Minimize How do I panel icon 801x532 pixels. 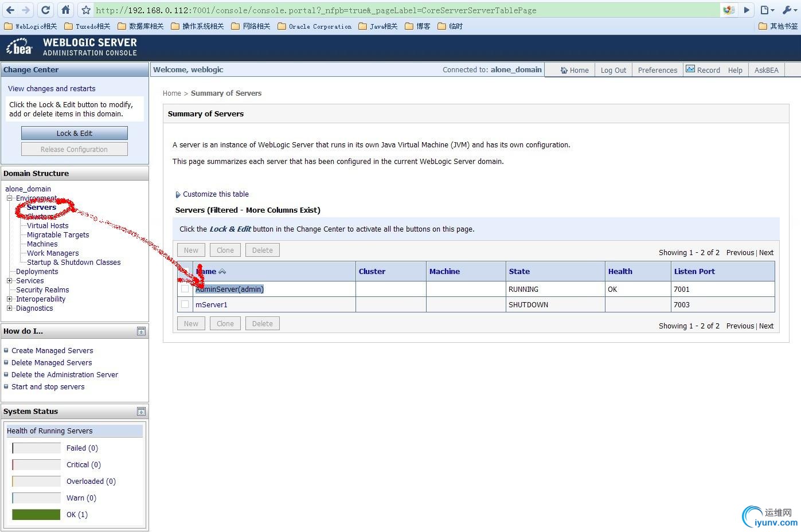click(141, 331)
